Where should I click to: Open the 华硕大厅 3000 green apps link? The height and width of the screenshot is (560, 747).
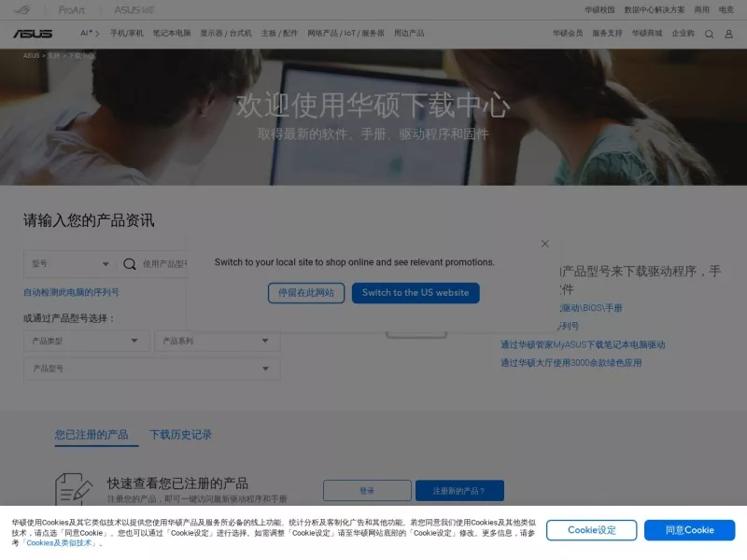571,363
